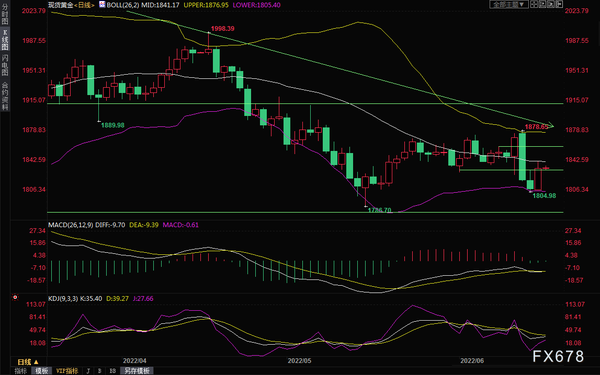
Task: Open the 合约资料 side tab
Action: click(5, 96)
